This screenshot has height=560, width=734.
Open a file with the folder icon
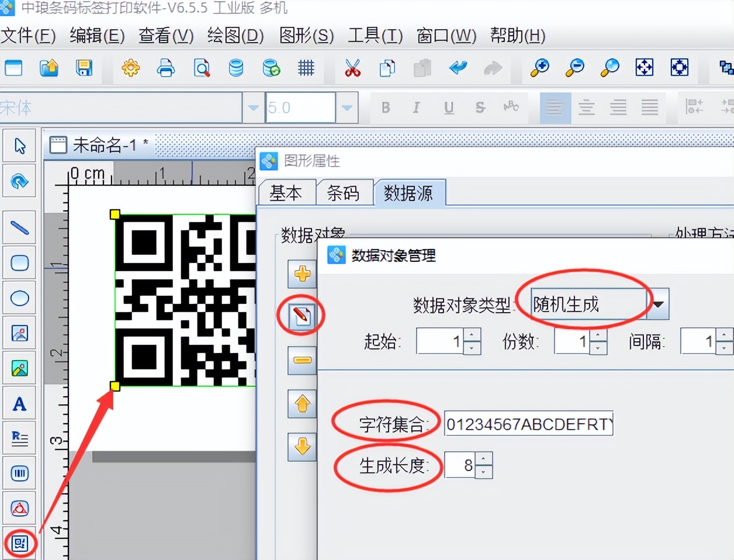pos(49,68)
